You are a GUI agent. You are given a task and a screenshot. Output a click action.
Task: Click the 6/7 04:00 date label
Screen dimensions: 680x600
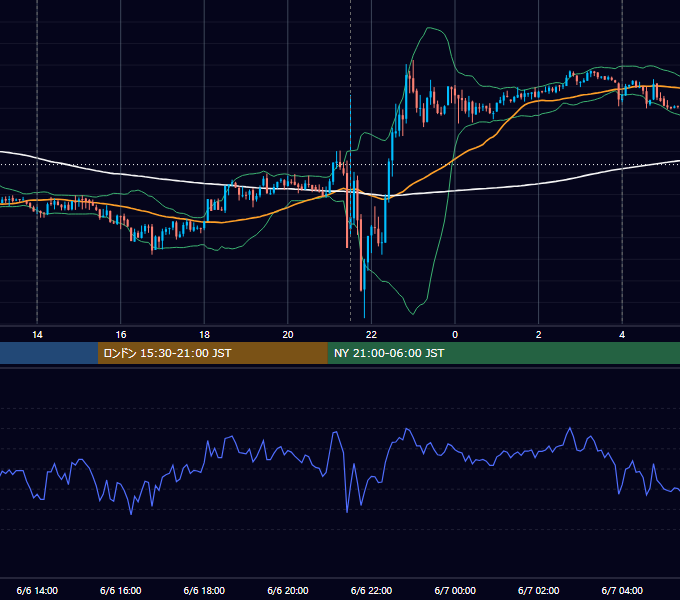pyautogui.click(x=622, y=590)
